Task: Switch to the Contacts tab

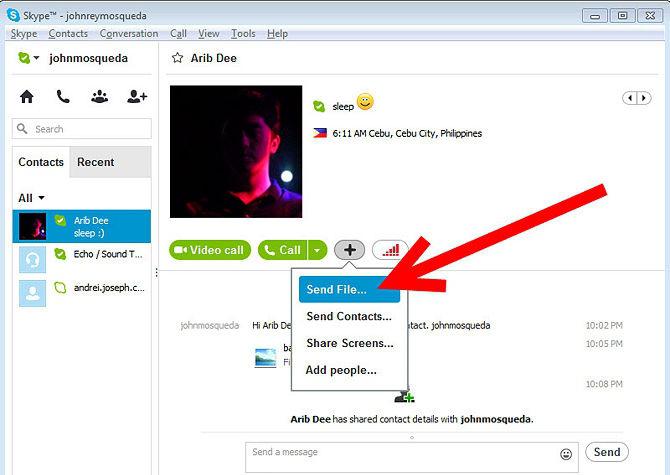Action: [41, 162]
